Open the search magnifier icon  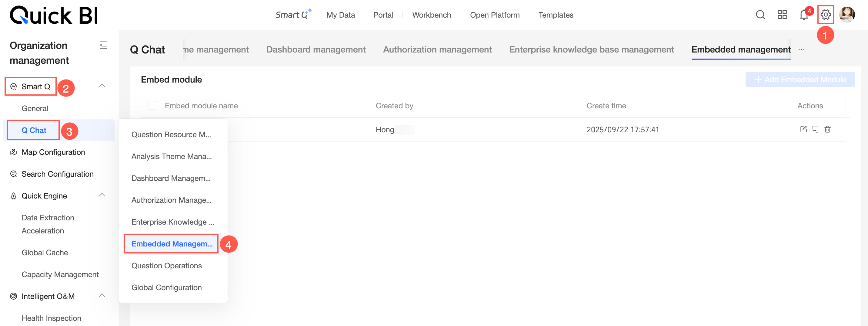tap(760, 15)
